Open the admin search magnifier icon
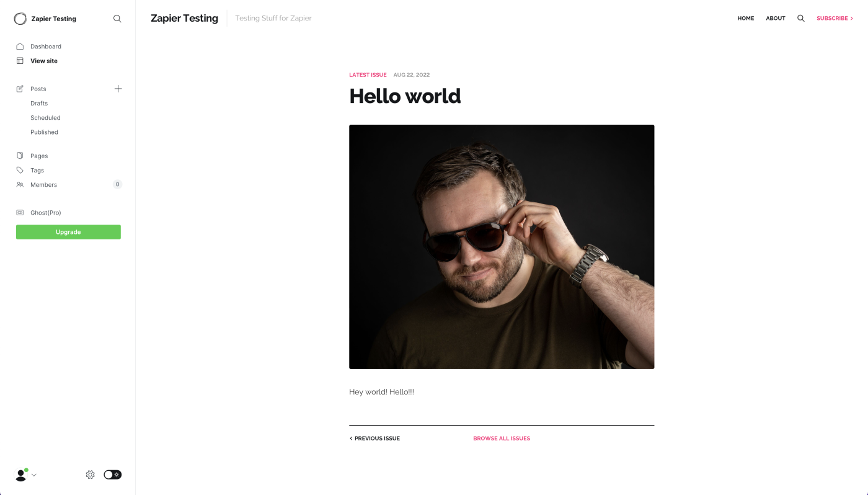Screen dimensions: 868x495 click(117, 19)
